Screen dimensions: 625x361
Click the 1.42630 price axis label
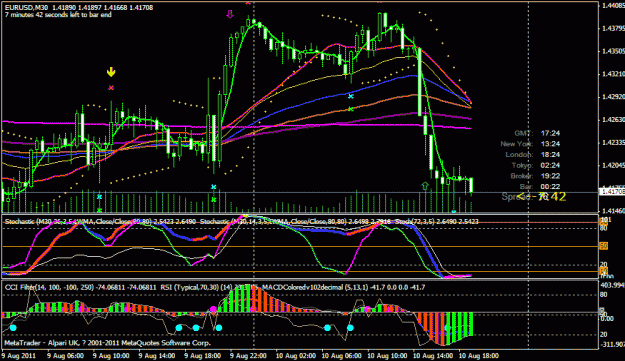pyautogui.click(x=613, y=120)
